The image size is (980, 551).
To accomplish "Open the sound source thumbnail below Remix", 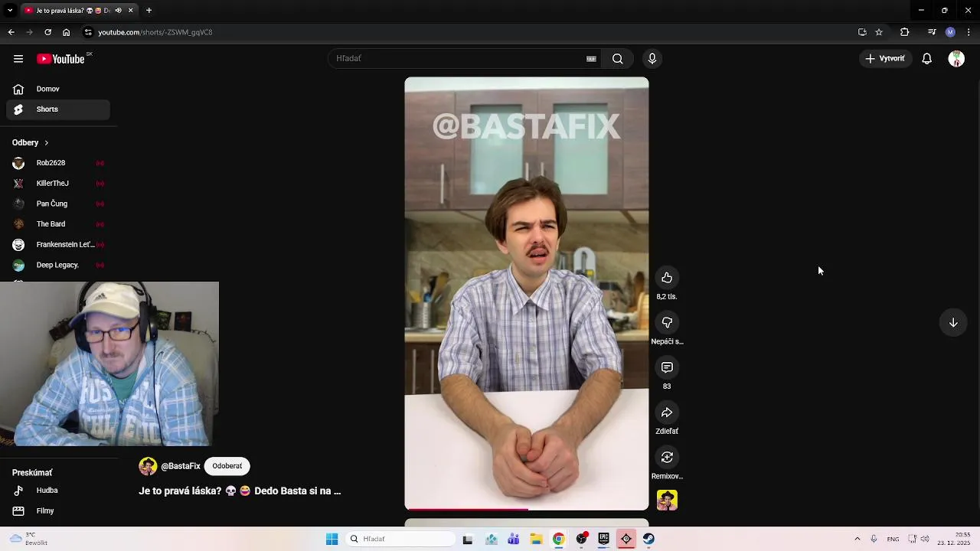I will click(667, 500).
